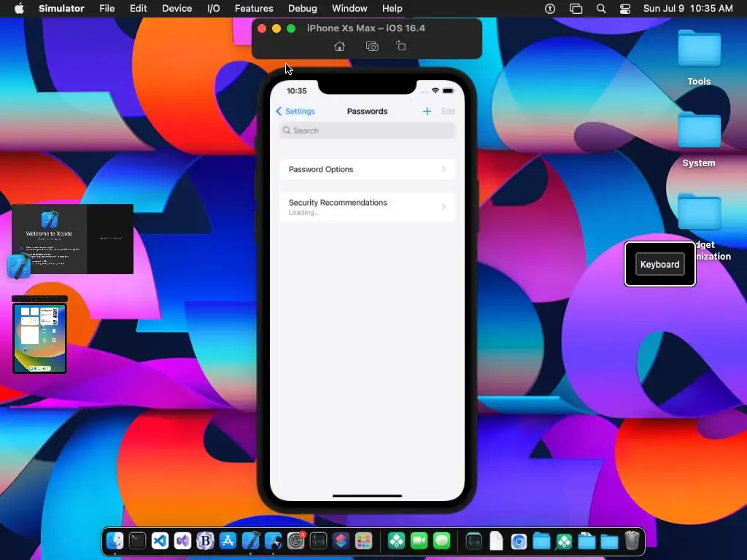This screenshot has height=560, width=747.
Task: Open Finder from the Dock
Action: coord(115,541)
